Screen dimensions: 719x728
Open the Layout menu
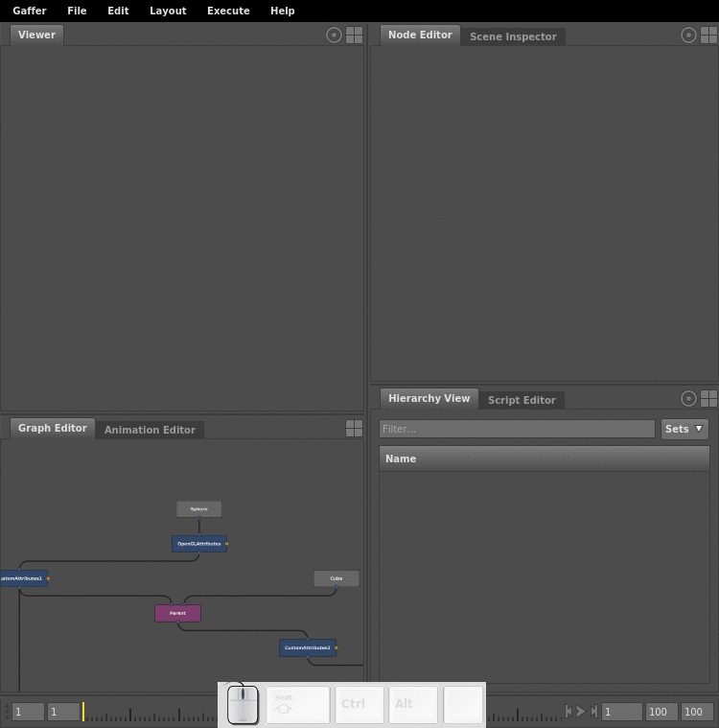coord(168,11)
